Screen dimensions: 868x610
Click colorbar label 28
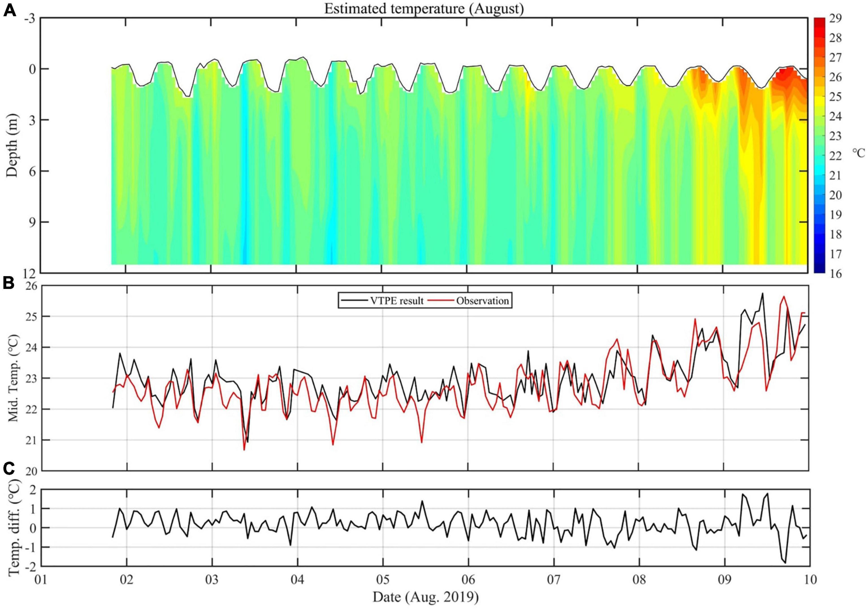(x=836, y=38)
